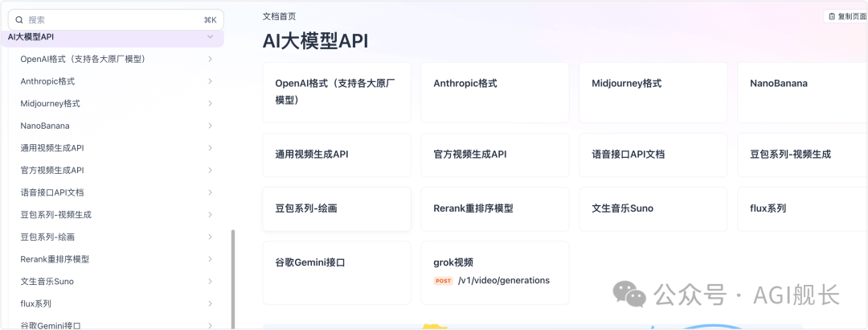Open the Anthropic格式 card
868x330 pixels.
click(x=495, y=92)
